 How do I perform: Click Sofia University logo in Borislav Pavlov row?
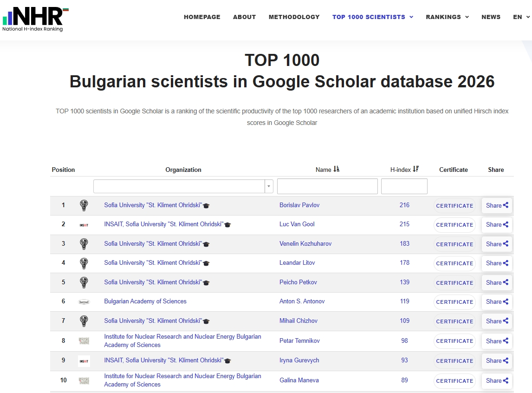pos(84,205)
